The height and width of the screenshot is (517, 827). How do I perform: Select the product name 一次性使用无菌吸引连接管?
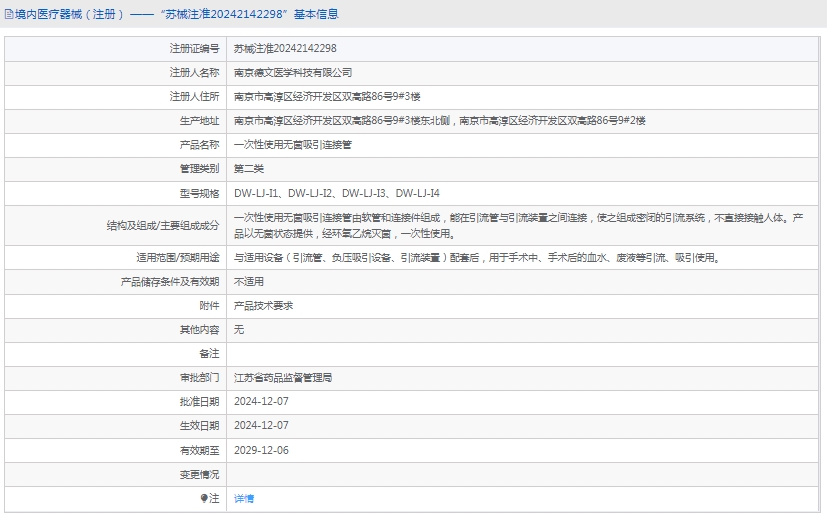coord(293,144)
